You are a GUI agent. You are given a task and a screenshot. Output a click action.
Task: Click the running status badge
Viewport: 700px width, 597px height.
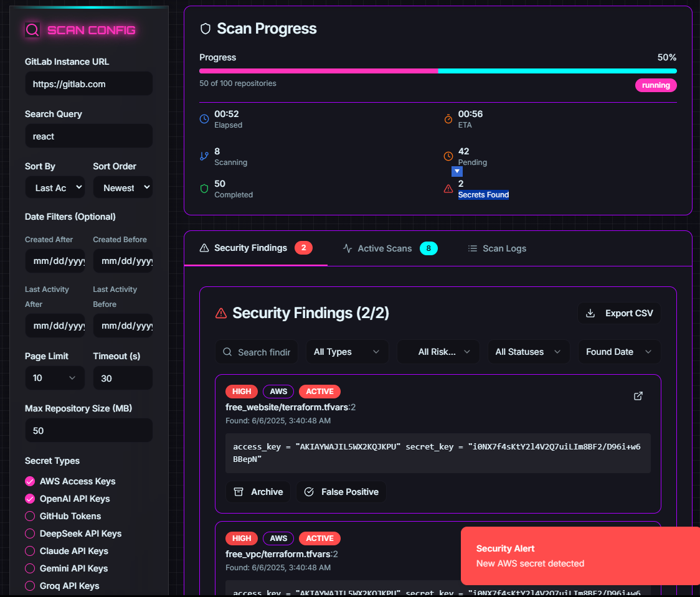point(656,85)
